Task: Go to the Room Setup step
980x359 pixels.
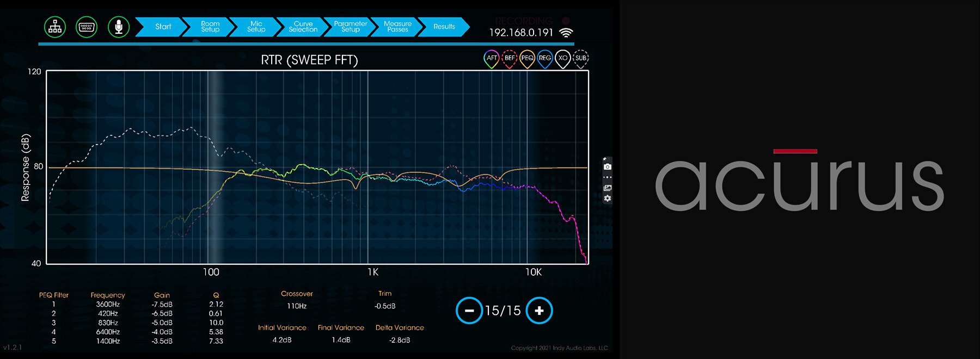Action: click(x=210, y=27)
